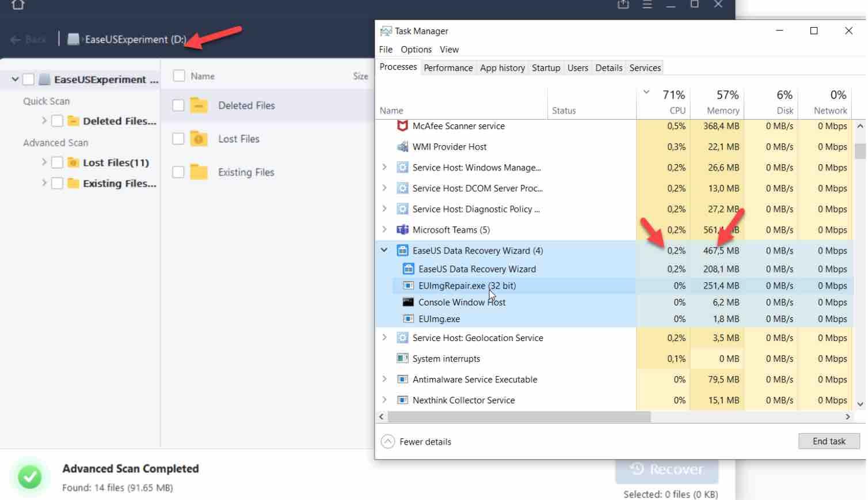Click the share/export icon in EaseUS title bar
Image resolution: width=868 pixels, height=500 pixels.
623,4
